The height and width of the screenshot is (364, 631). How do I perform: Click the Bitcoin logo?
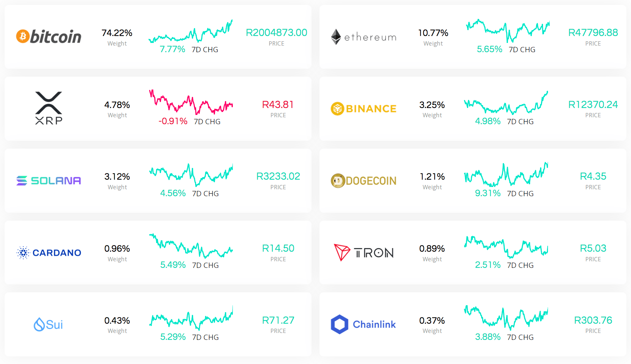49,36
